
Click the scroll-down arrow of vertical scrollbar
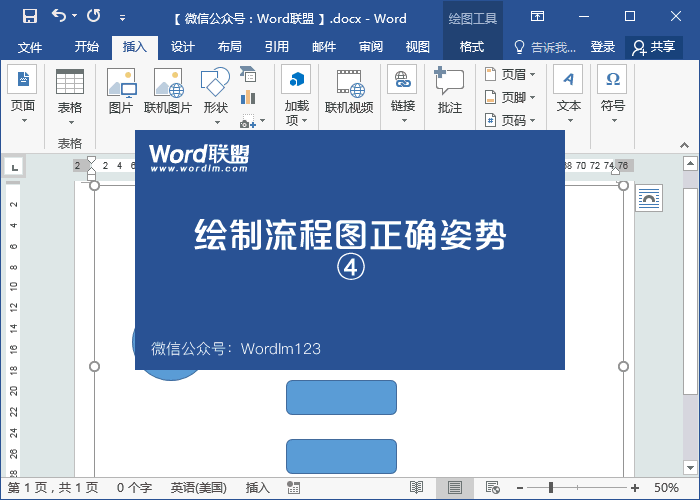point(690,468)
